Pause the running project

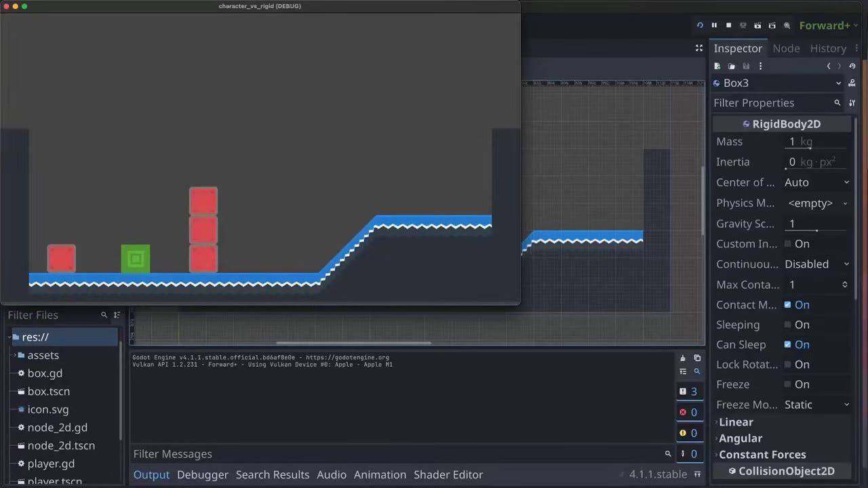714,26
